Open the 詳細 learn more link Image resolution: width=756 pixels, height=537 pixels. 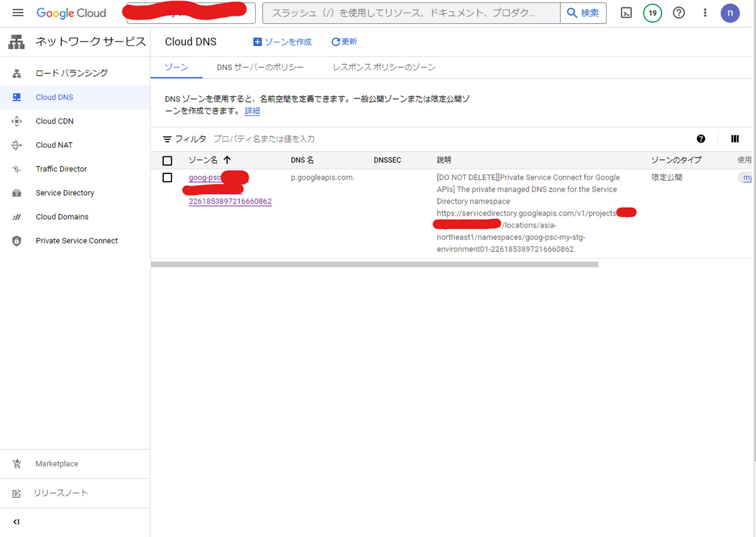tap(252, 111)
